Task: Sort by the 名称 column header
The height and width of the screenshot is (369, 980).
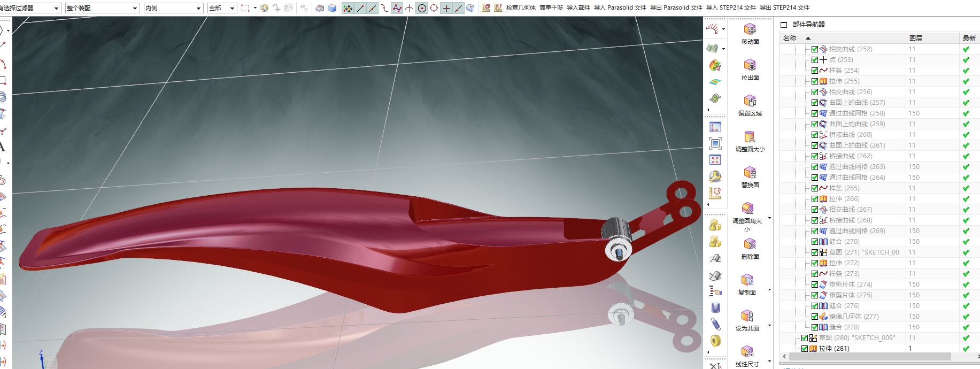Action: pyautogui.click(x=843, y=38)
